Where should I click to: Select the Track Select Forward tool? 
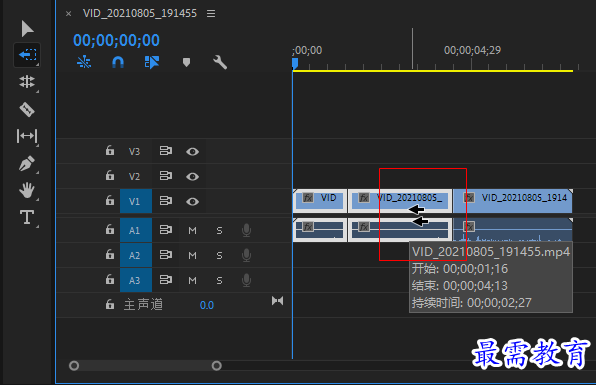(27, 55)
